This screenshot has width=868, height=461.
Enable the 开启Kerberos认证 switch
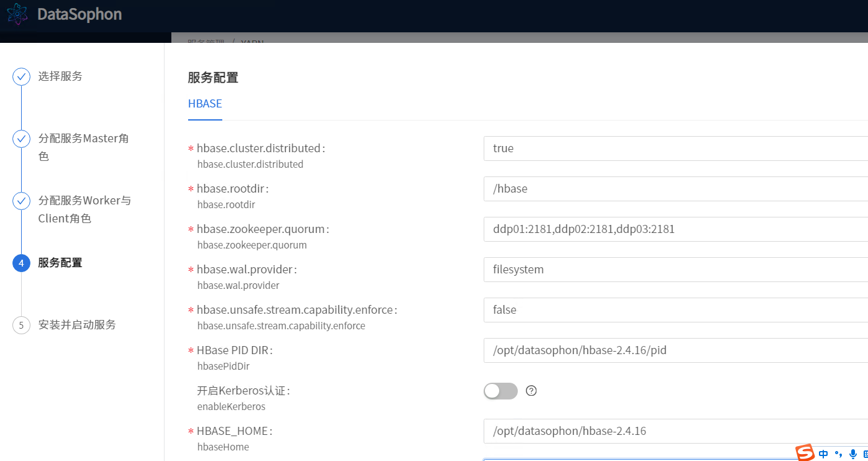(x=500, y=391)
